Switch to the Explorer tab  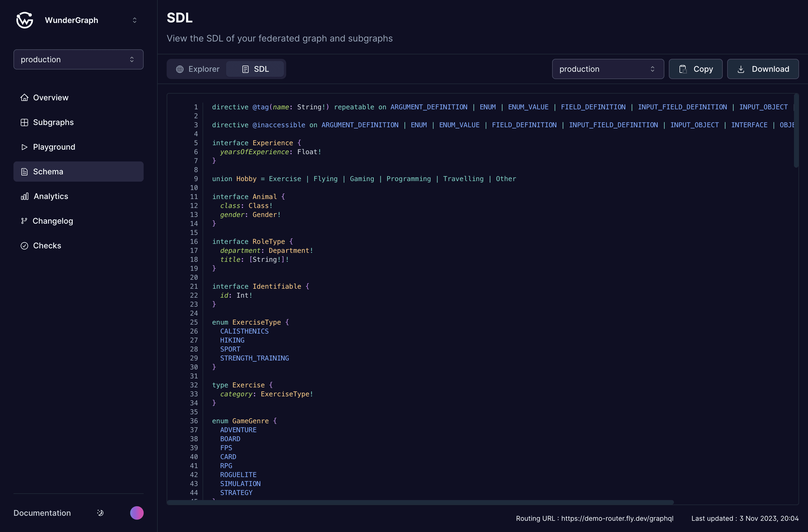(198, 69)
